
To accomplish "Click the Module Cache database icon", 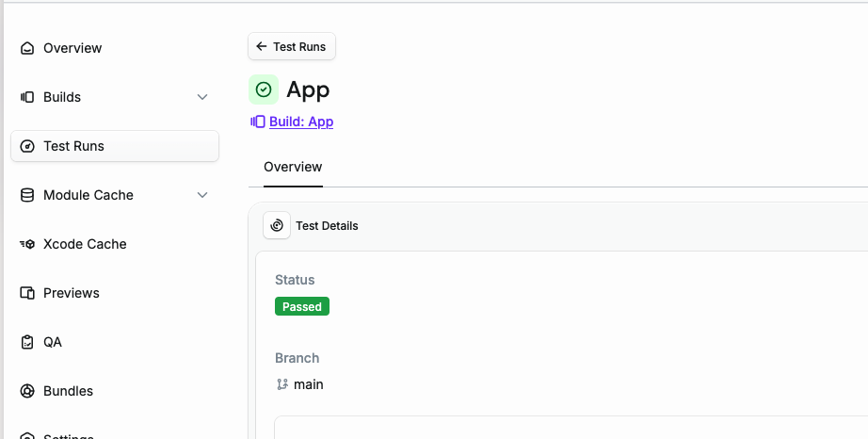I will click(x=27, y=195).
